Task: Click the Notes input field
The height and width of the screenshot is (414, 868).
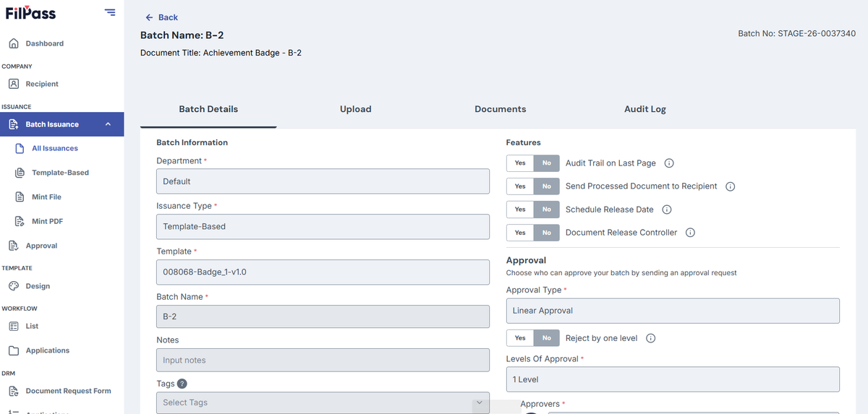Action: (x=323, y=361)
